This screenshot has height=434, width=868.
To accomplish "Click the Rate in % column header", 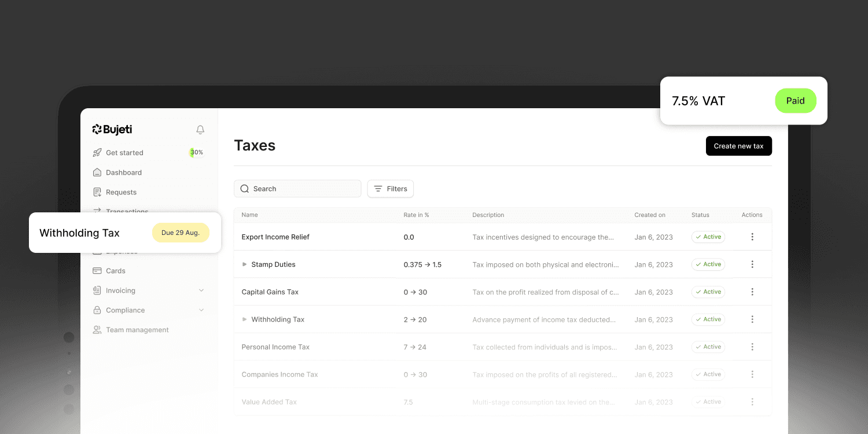I will tap(417, 215).
